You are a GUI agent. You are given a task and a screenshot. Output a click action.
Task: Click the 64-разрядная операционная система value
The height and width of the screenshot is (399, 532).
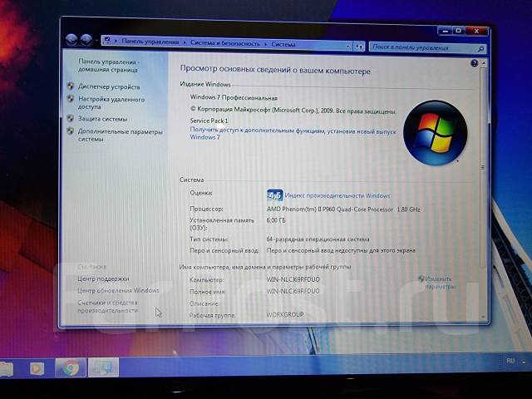318,239
